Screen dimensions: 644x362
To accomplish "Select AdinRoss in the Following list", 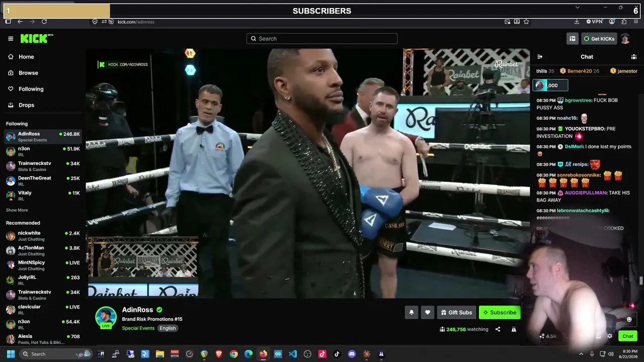I will click(43, 137).
